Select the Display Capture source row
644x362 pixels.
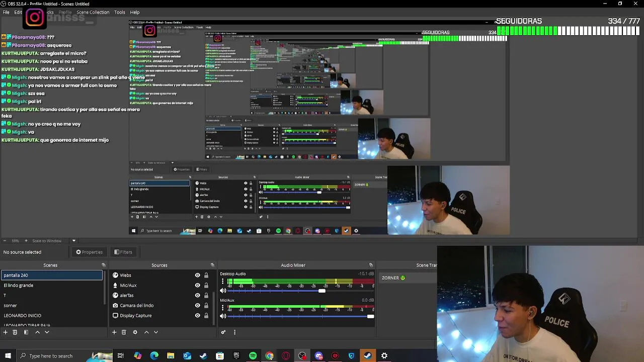pos(160,315)
